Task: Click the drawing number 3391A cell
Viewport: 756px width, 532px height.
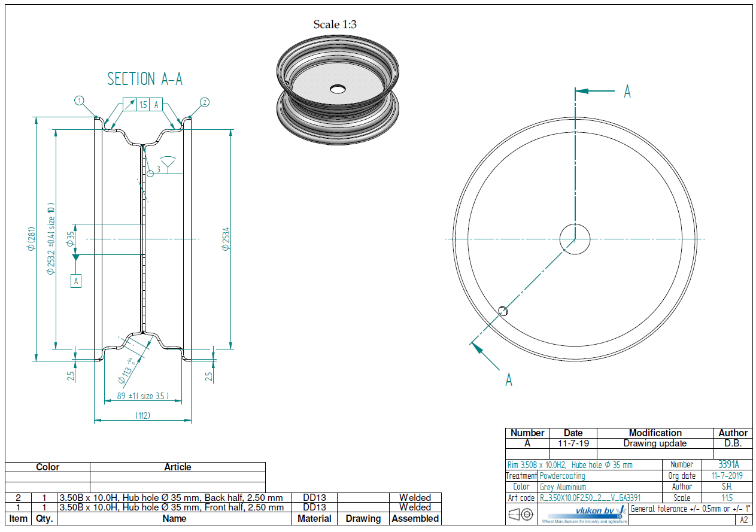Action: tap(728, 464)
